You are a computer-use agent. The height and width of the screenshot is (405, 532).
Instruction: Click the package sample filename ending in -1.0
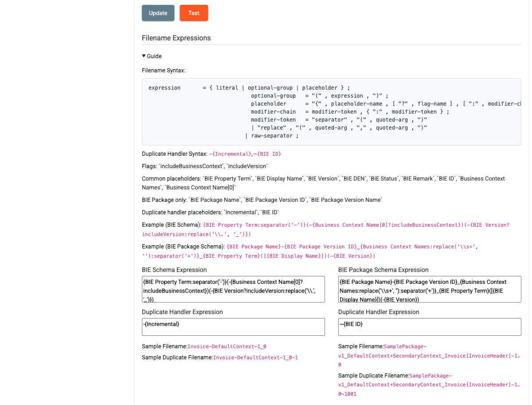click(x=429, y=356)
